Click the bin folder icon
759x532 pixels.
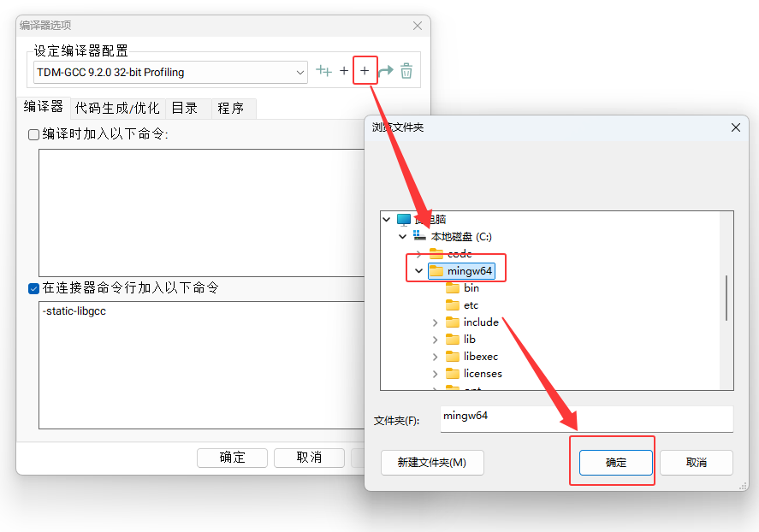pos(453,287)
